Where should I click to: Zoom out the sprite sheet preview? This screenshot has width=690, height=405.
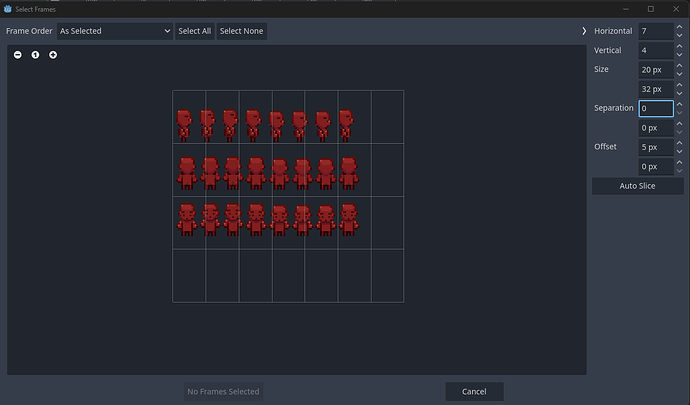click(18, 55)
